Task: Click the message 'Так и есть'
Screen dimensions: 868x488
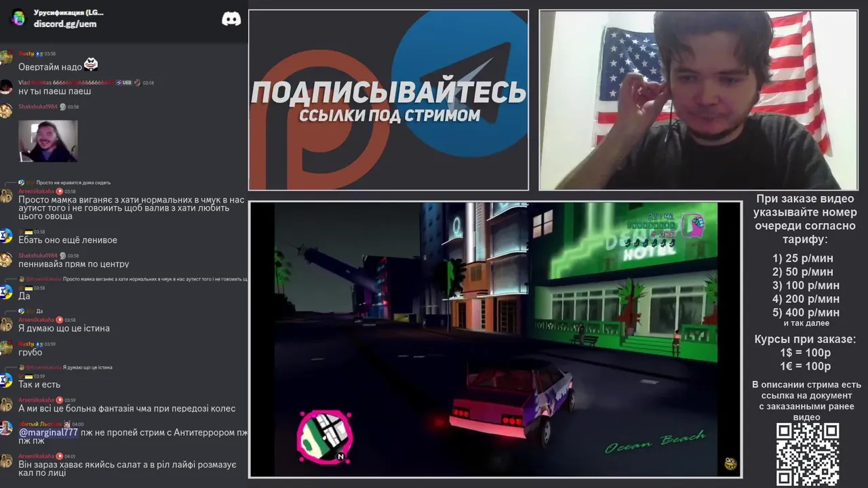Action: [x=39, y=384]
